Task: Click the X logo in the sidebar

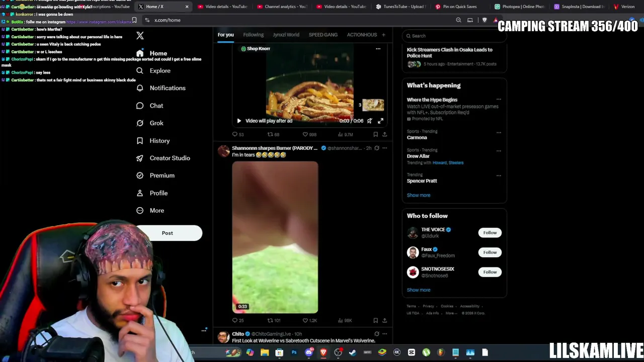Action: click(140, 36)
